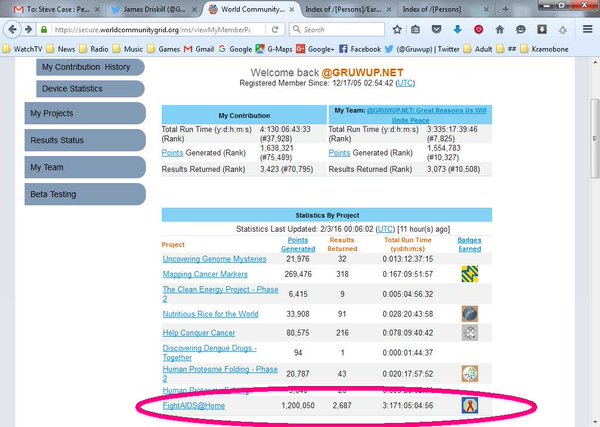Click the Mapping Cancer Markers badge icon
The width and height of the screenshot is (600, 427).
(470, 274)
